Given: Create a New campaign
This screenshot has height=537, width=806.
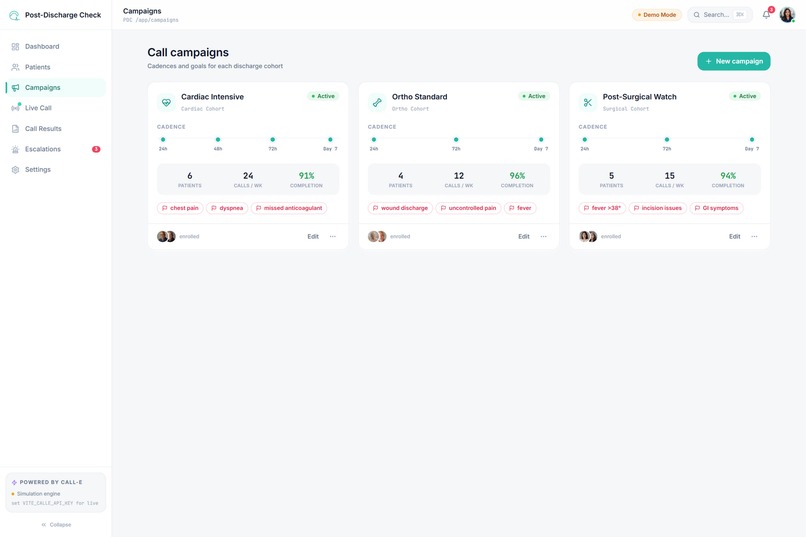Looking at the screenshot, I should (x=734, y=61).
